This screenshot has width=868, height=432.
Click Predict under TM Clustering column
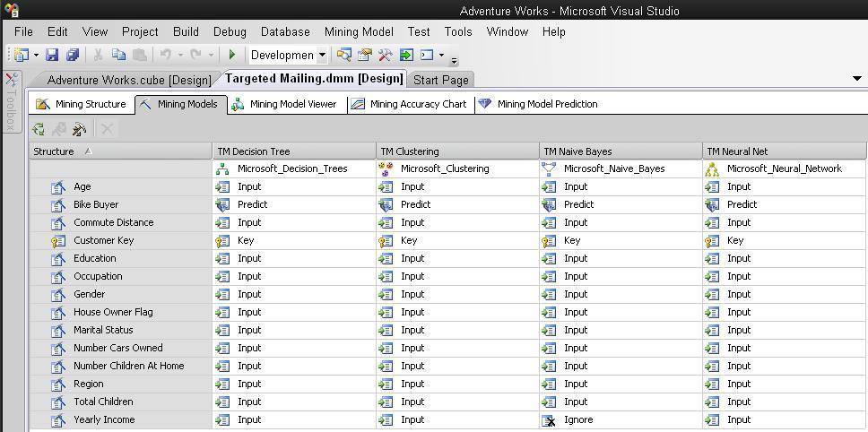click(x=415, y=204)
